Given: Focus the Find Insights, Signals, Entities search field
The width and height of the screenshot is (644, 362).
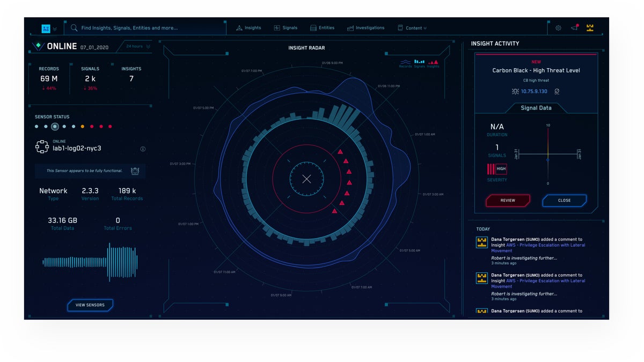Looking at the screenshot, I should pos(145,28).
